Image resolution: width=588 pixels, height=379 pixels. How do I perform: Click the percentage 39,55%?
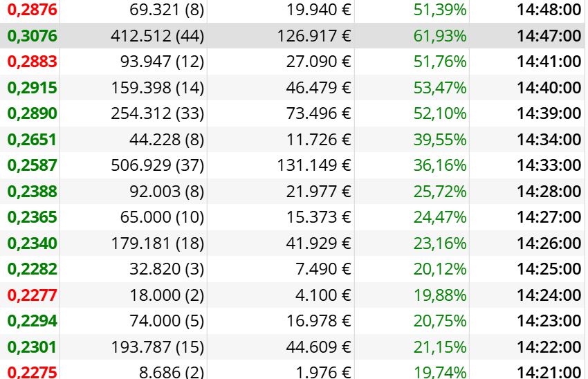point(440,140)
